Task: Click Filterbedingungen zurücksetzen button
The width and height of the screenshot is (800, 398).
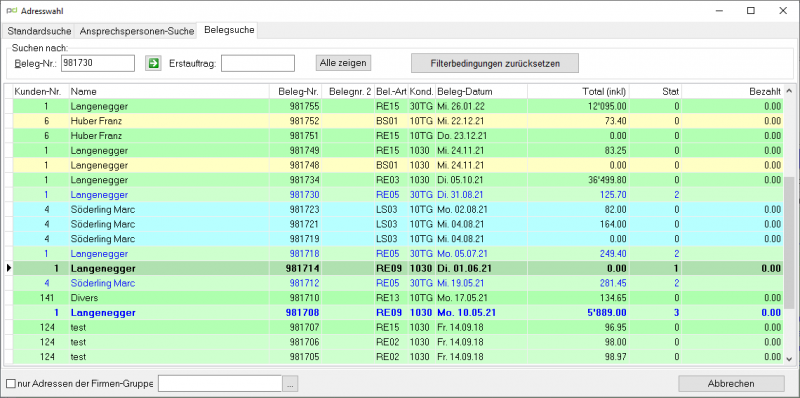Action: [x=495, y=64]
